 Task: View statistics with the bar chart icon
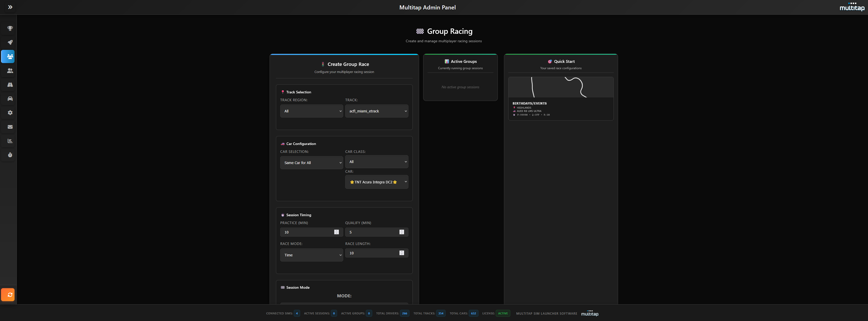click(x=9, y=141)
